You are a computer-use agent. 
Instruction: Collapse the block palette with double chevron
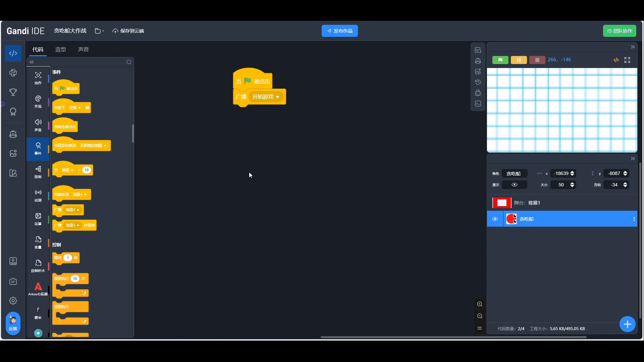click(32, 62)
